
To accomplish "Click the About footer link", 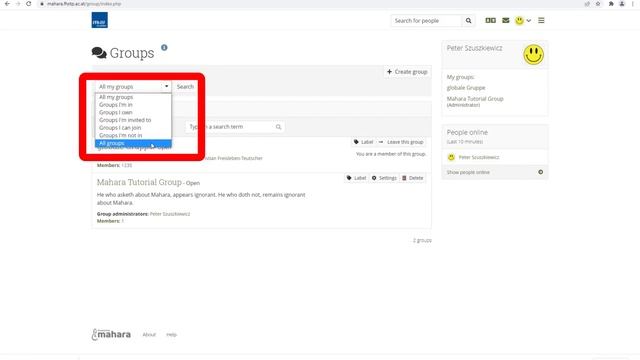I will (149, 335).
